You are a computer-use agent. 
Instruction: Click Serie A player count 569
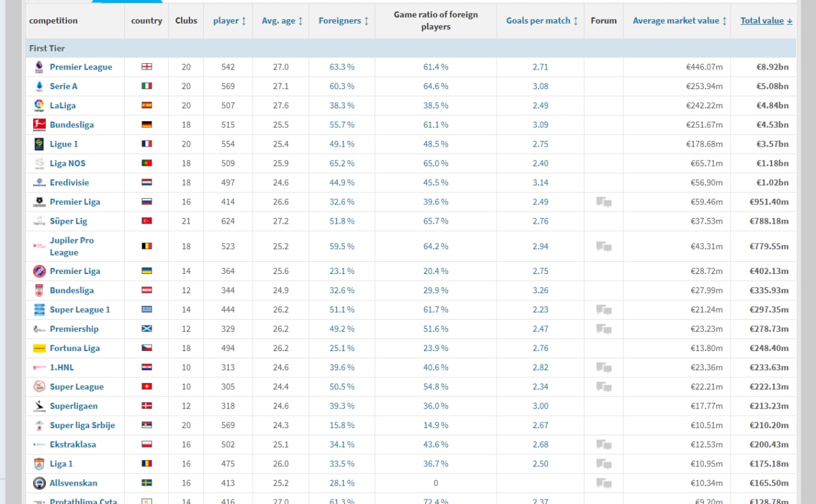pos(228,86)
